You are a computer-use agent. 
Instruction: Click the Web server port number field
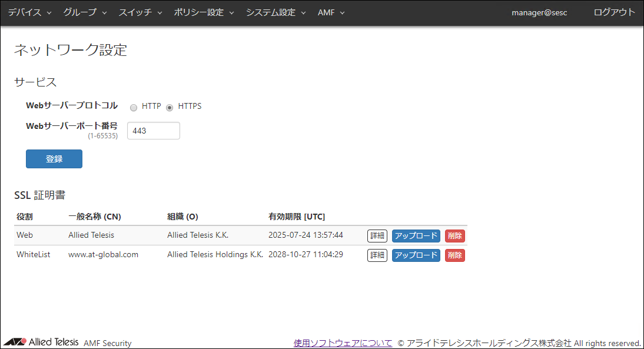154,131
